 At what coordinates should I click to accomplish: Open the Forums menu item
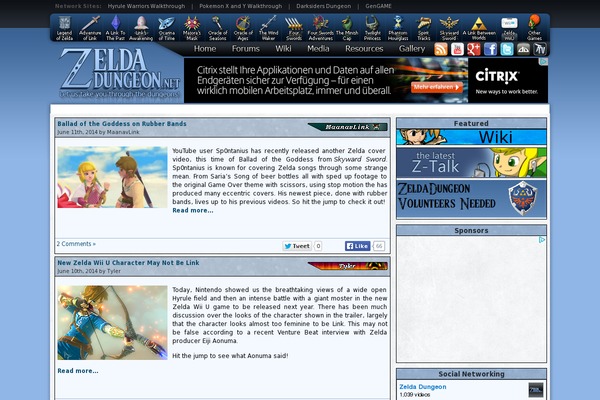(x=246, y=49)
